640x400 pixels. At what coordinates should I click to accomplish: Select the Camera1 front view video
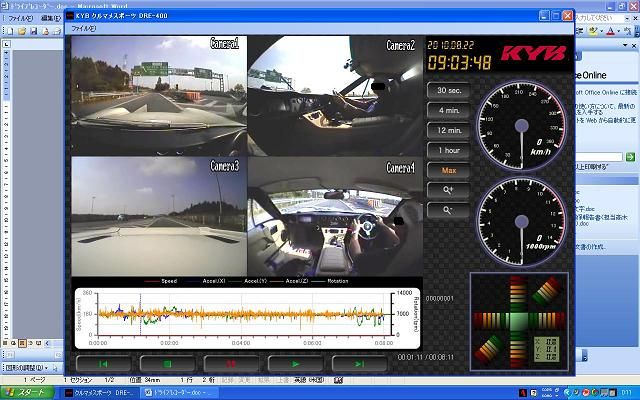[159, 96]
